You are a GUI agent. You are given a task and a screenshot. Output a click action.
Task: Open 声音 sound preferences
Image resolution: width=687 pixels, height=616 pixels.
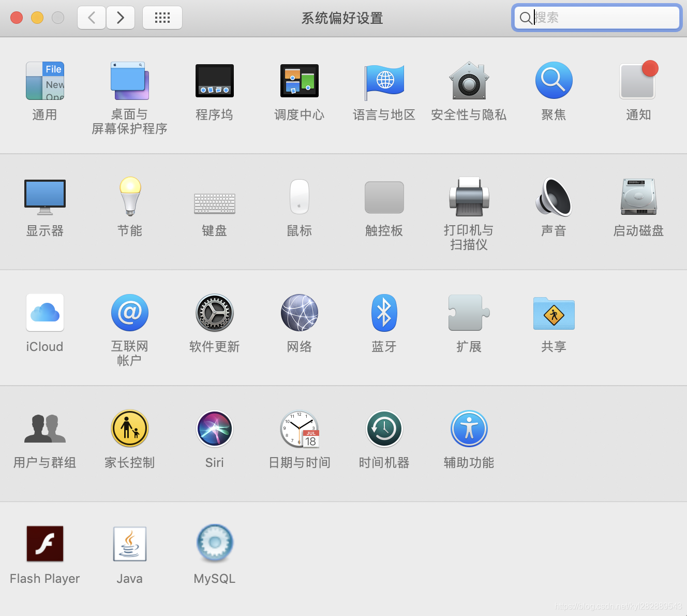click(x=554, y=197)
